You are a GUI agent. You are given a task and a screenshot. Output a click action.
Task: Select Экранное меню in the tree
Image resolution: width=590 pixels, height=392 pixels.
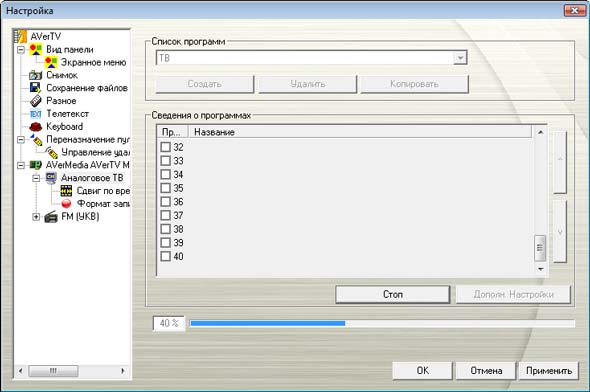pyautogui.click(x=93, y=62)
